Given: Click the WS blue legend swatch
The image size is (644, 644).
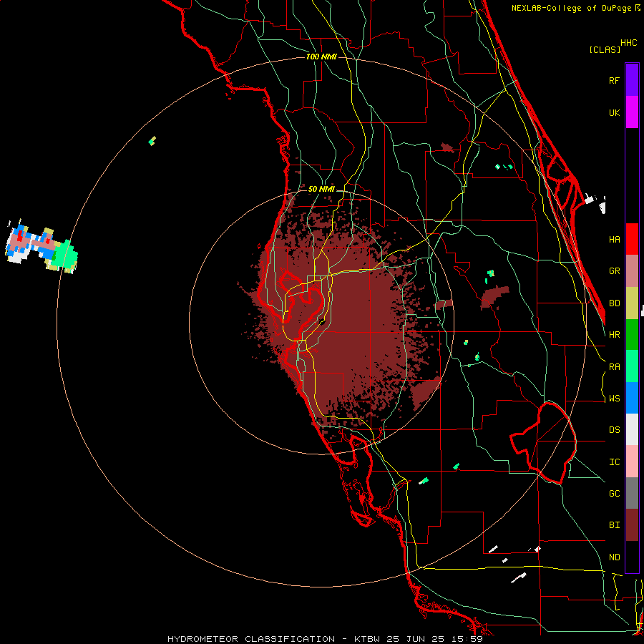Looking at the screenshot, I should click(632, 398).
